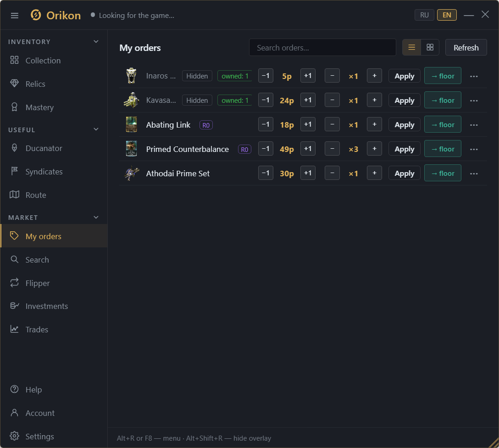
Task: Decrease Abating Link price by 1
Action: coord(266,124)
